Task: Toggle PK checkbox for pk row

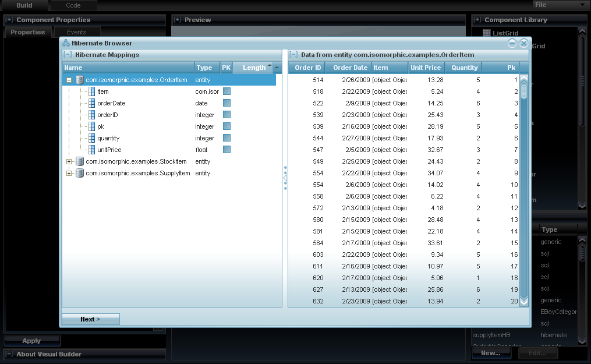Action: point(227,126)
